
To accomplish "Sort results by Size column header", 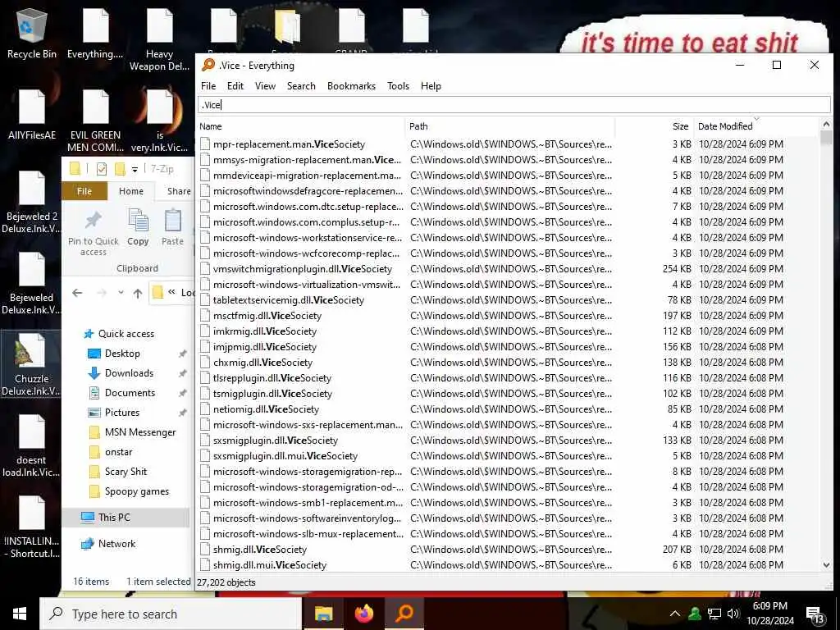I will click(654, 126).
